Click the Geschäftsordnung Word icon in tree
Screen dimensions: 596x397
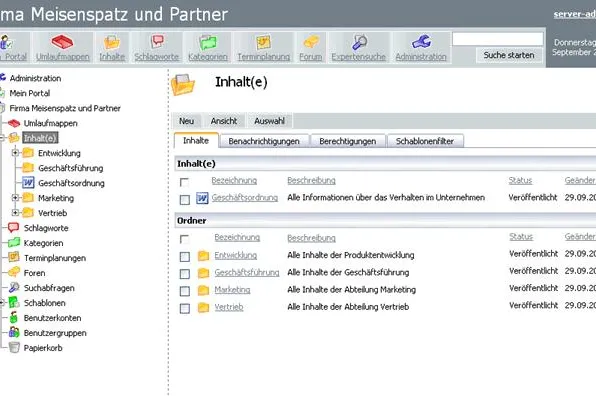click(x=28, y=183)
